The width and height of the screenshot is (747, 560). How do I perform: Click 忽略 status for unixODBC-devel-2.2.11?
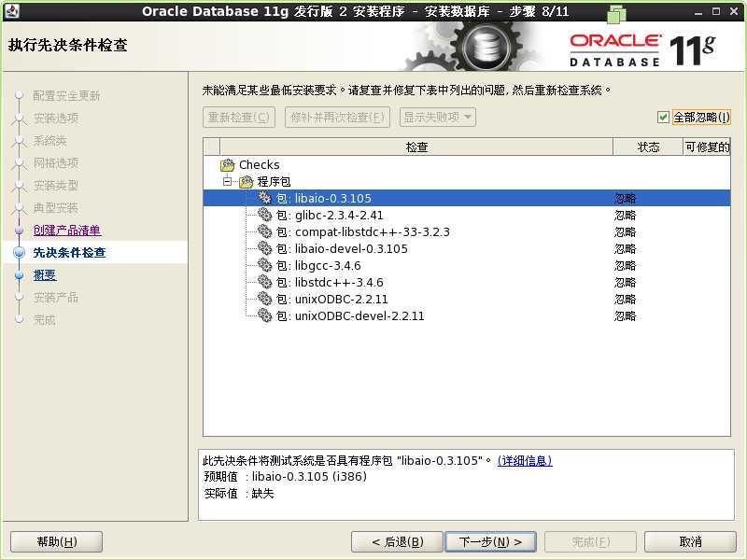point(625,315)
